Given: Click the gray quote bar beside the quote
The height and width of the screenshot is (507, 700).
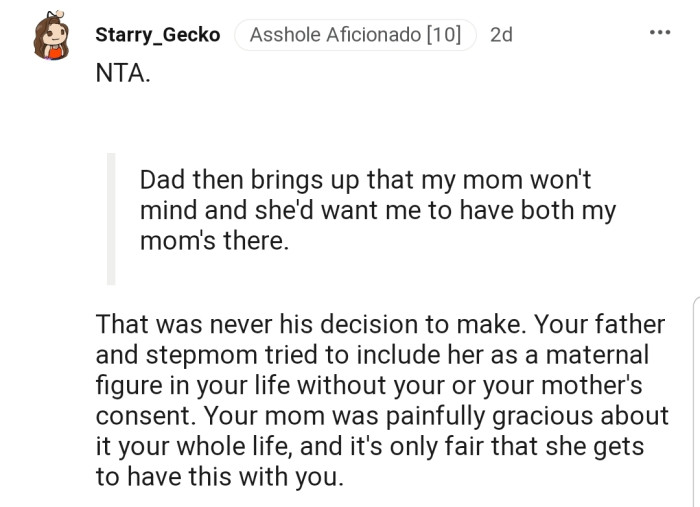Looking at the screenshot, I should 111,219.
